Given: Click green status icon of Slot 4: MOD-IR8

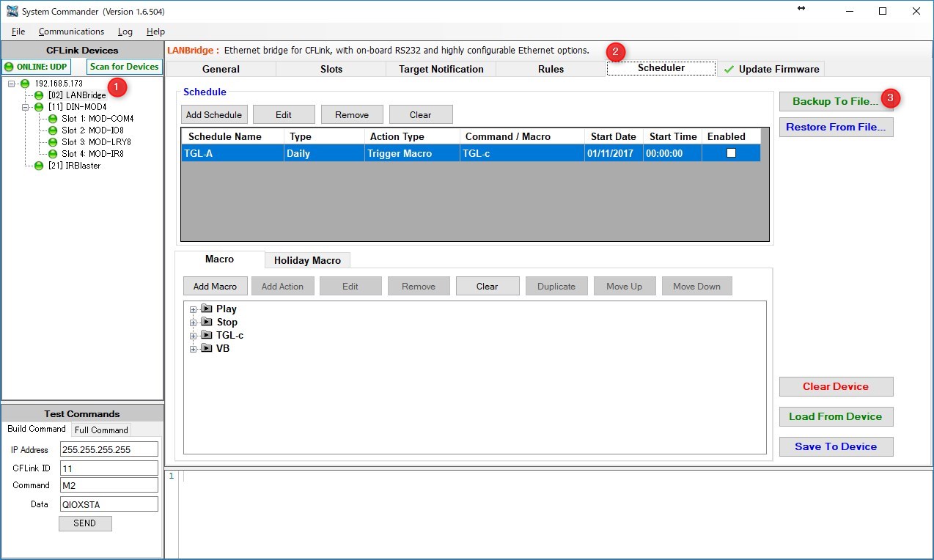Looking at the screenshot, I should (x=53, y=154).
